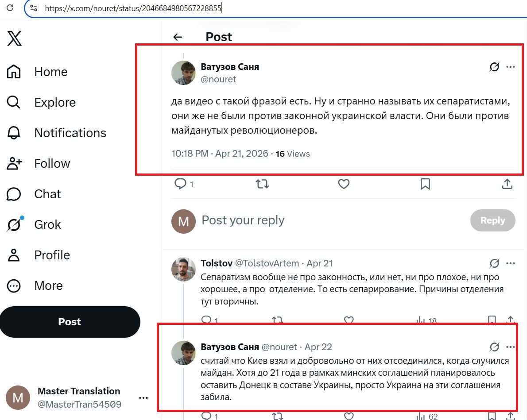Viewport: 527px width, 420px height.
Task: Click the browser address bar URL
Action: pyautogui.click(x=133, y=8)
